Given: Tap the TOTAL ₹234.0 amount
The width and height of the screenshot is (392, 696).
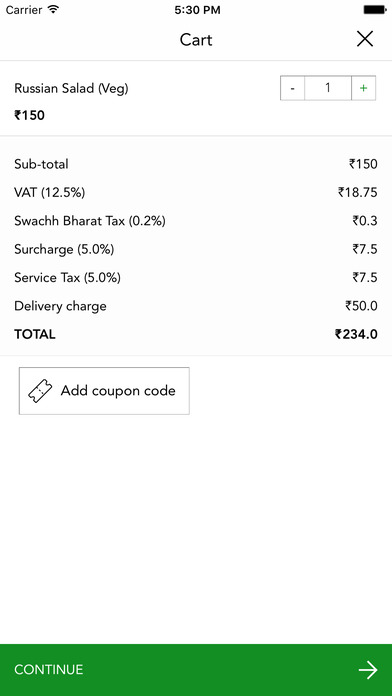Looking at the screenshot, I should click(356, 334).
